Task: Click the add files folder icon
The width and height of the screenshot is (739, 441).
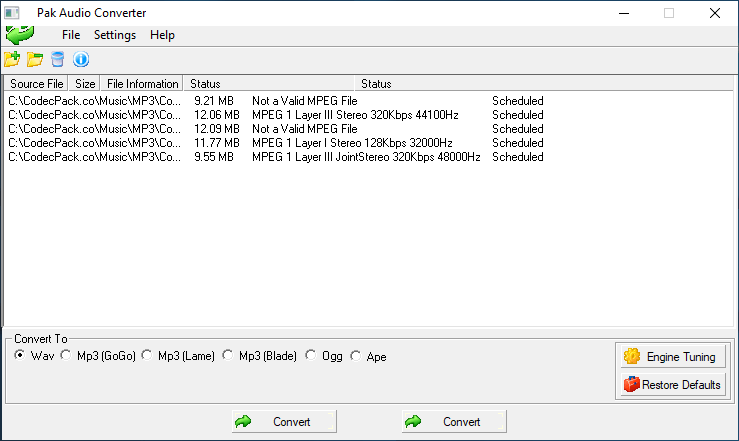Action: pyautogui.click(x=12, y=59)
